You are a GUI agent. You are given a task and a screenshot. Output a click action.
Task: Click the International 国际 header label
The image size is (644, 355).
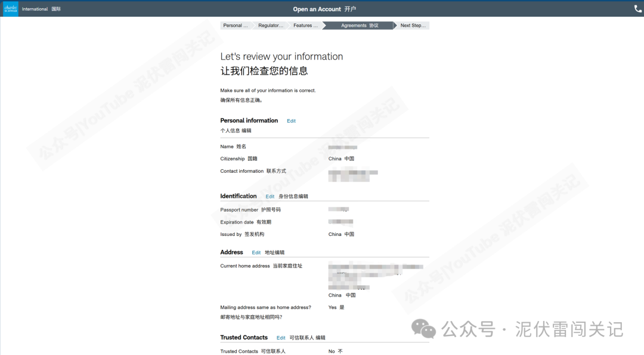[x=41, y=9]
